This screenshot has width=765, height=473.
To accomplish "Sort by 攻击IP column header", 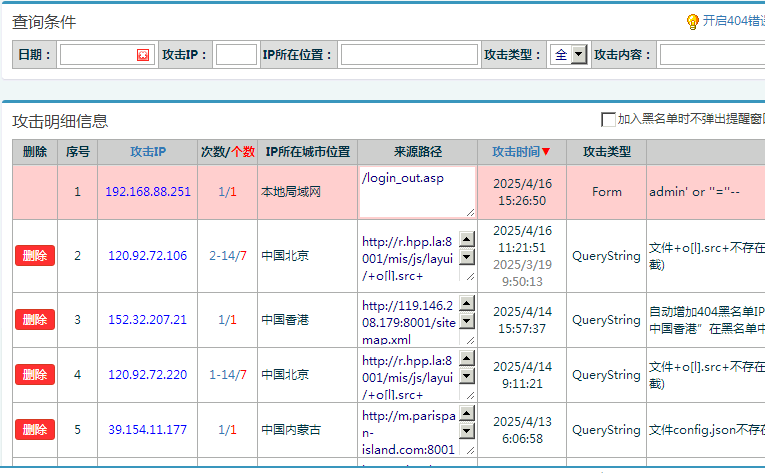I will click(x=148, y=152).
